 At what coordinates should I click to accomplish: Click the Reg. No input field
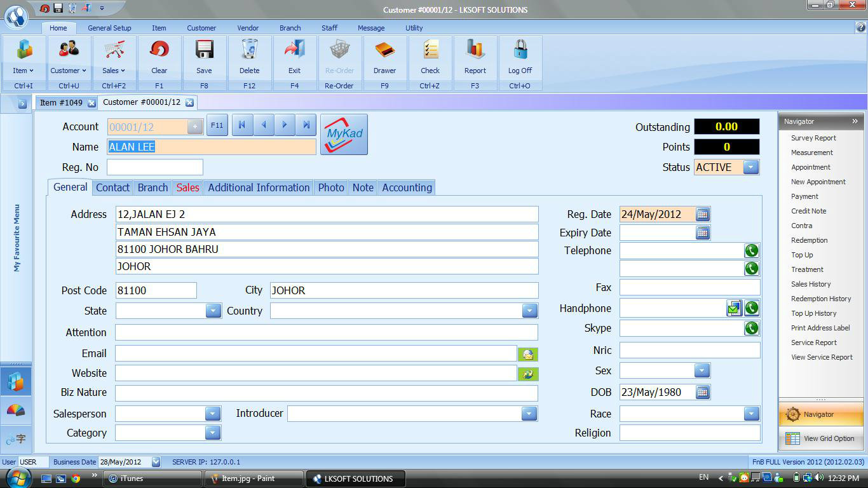tap(155, 167)
